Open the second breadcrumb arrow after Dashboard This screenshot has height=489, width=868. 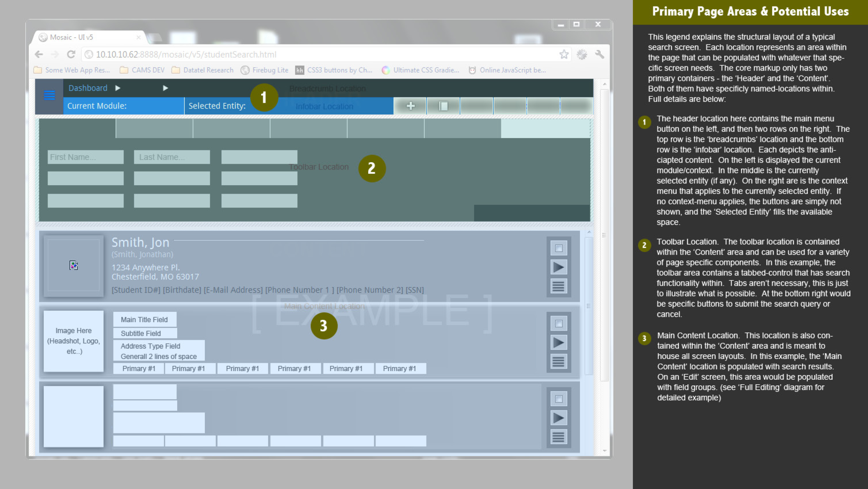click(x=166, y=88)
